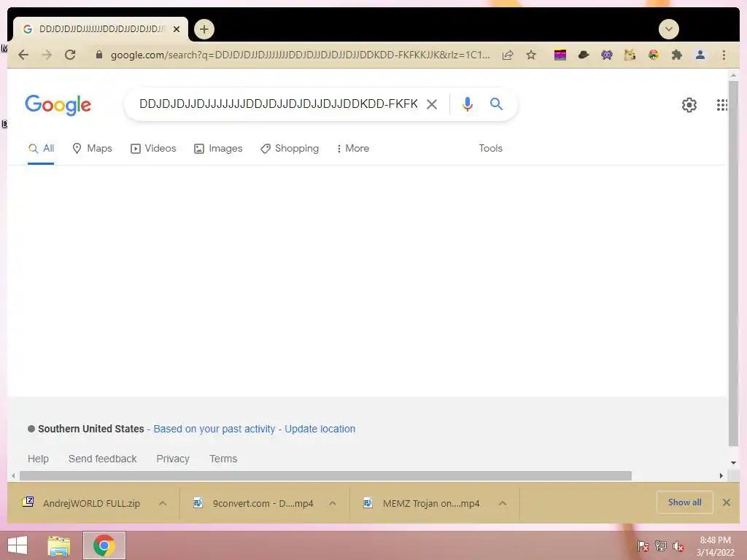The width and height of the screenshot is (747, 560).
Task: Click the horizontal scrollbar thumb
Action: tap(325, 475)
